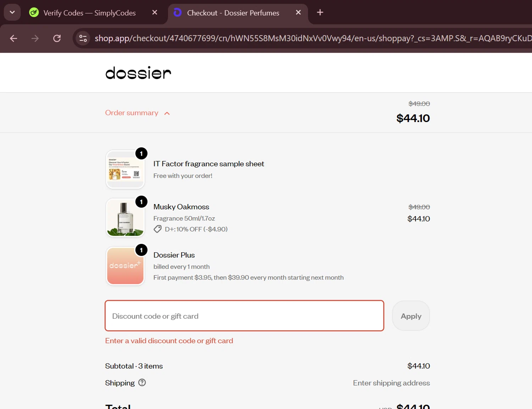Click the dossier logo link
The image size is (532, 409).
point(138,73)
